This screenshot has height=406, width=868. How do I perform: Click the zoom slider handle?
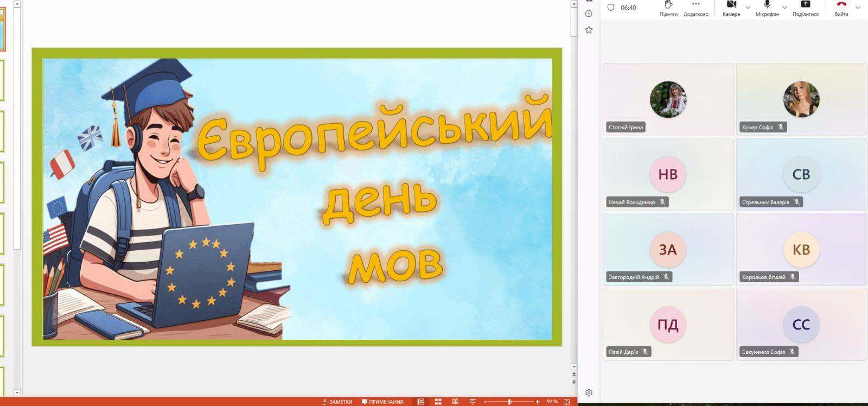[509, 402]
